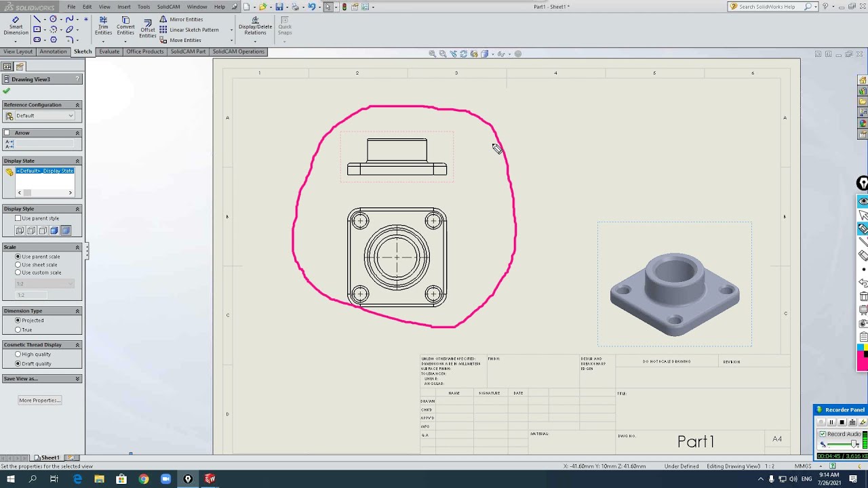The width and height of the screenshot is (868, 488).
Task: Collapse the Dimension Type section
Action: 77,311
